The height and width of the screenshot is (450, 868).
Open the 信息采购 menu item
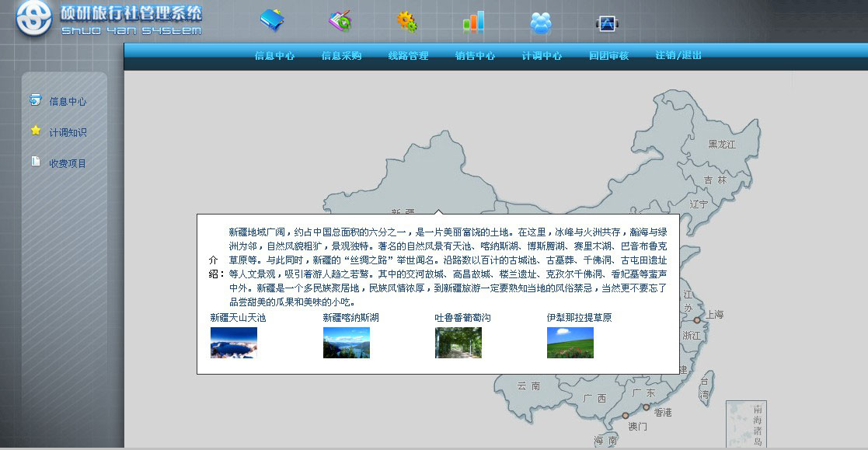point(341,56)
